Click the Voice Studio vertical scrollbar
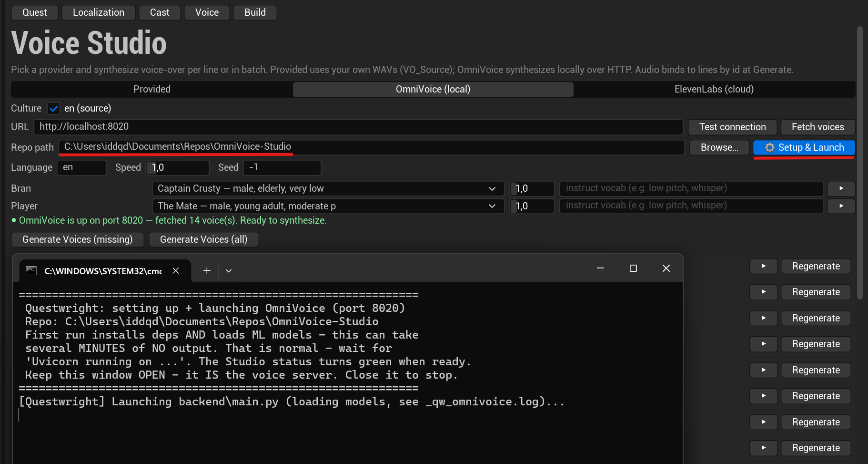This screenshot has width=868, height=464. 860,163
